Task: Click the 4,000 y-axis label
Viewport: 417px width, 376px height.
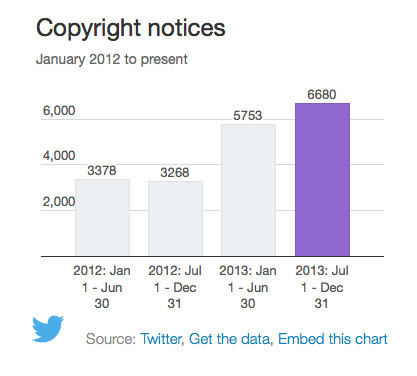Action: coord(59,156)
